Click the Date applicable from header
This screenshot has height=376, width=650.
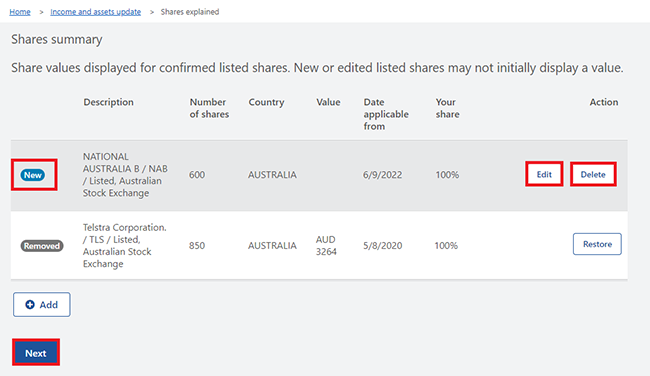(386, 114)
